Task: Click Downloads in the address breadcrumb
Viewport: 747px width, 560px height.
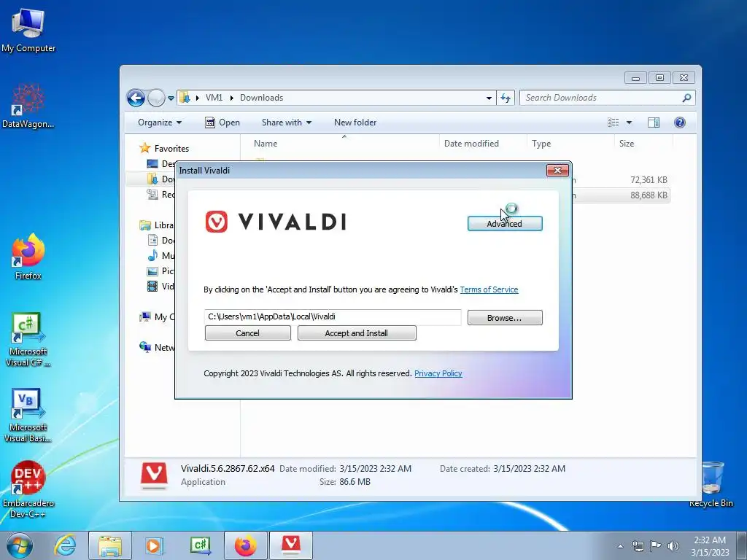Action: [x=262, y=98]
